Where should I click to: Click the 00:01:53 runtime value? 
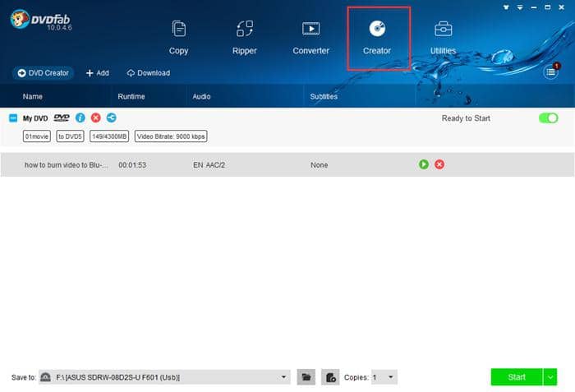click(132, 165)
